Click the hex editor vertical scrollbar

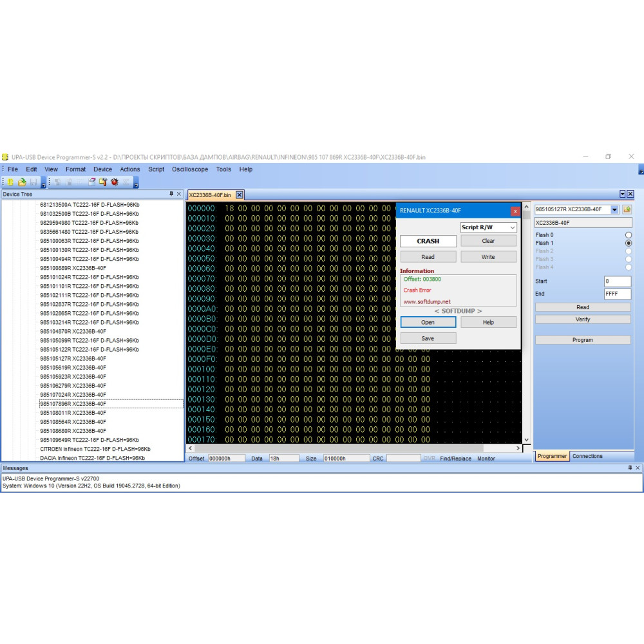[x=526, y=324]
